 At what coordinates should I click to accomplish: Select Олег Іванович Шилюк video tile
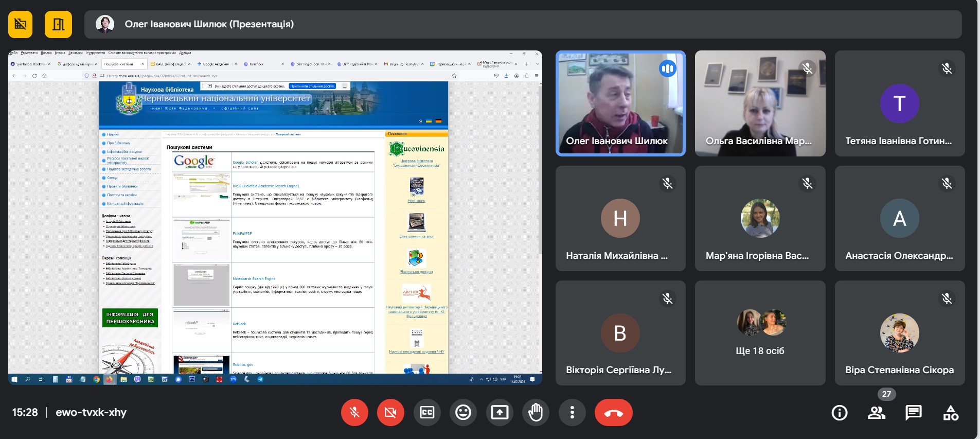click(x=620, y=103)
